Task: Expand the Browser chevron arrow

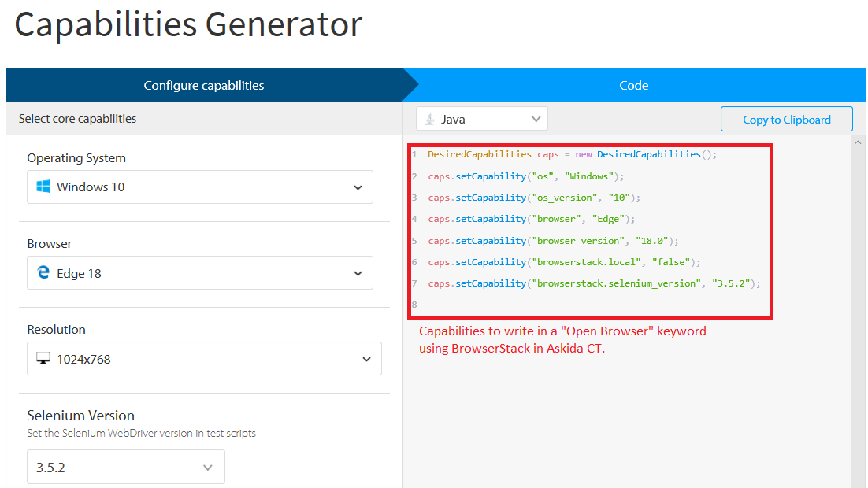Action: click(x=358, y=273)
